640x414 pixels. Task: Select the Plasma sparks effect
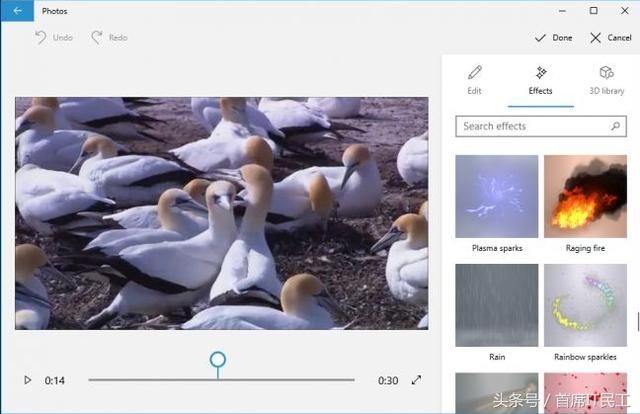[x=497, y=196]
